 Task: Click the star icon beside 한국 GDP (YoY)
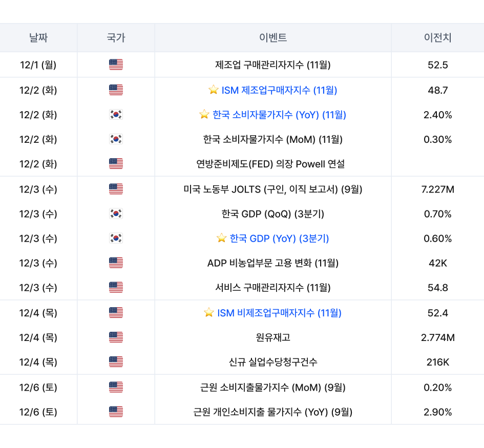click(x=221, y=238)
